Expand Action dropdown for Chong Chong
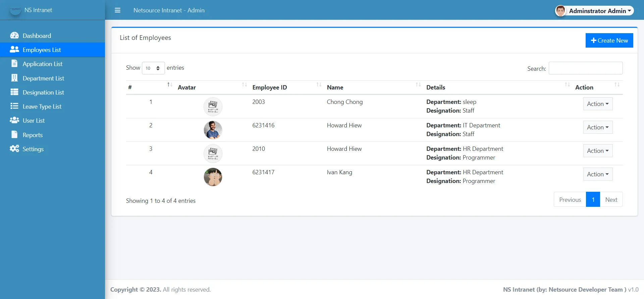Screen dimensions: 644x299 tap(597, 104)
